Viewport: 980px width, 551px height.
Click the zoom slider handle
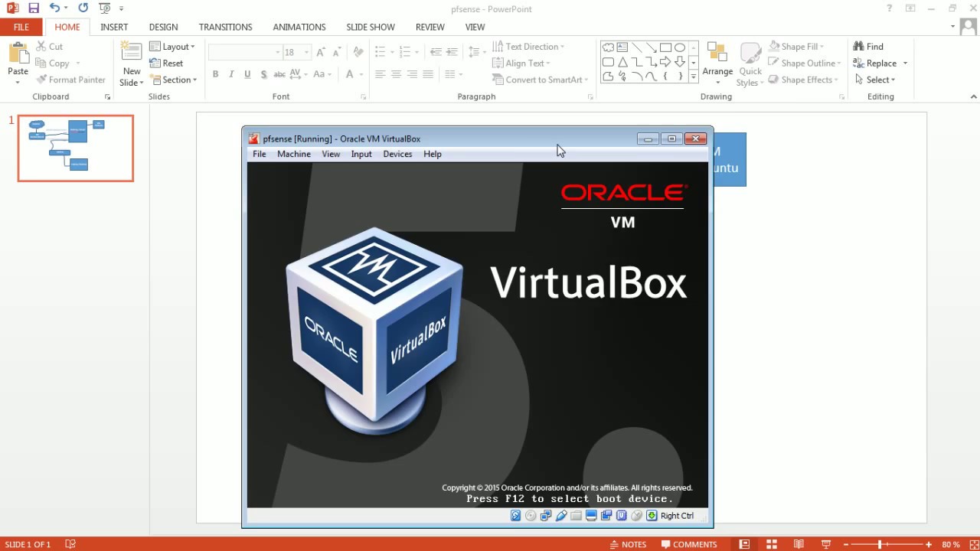[880, 544]
